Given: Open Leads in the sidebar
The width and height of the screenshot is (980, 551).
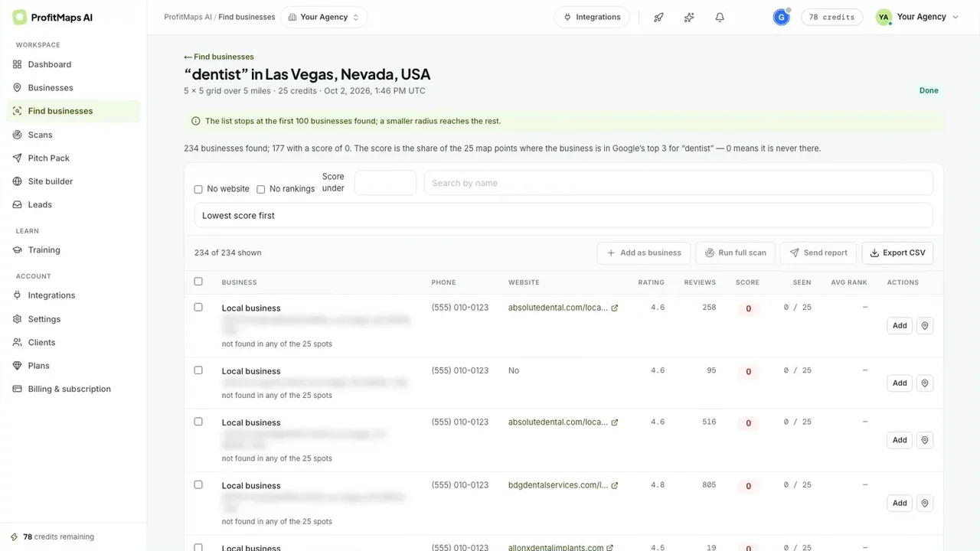Looking at the screenshot, I should pos(73,204).
